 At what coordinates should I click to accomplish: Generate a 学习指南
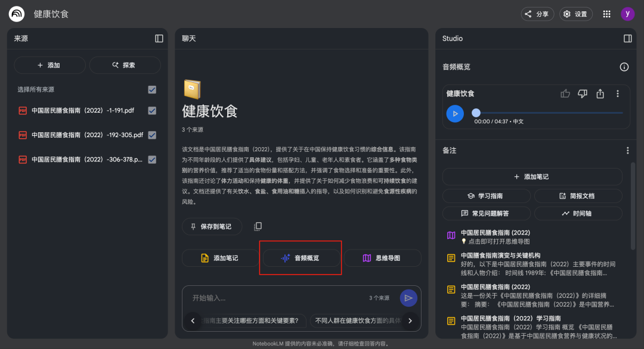[487, 196]
